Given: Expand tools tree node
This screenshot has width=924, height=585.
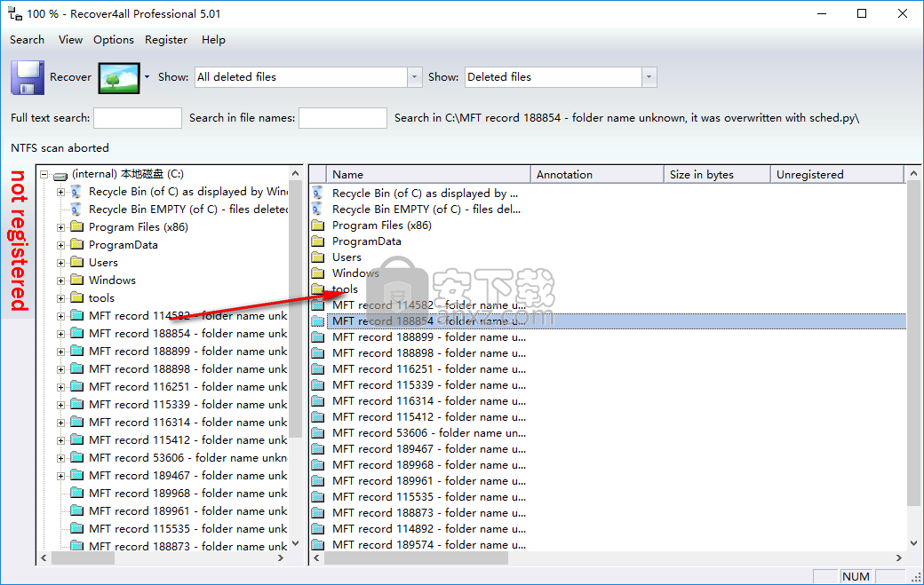Looking at the screenshot, I should coord(60,298).
